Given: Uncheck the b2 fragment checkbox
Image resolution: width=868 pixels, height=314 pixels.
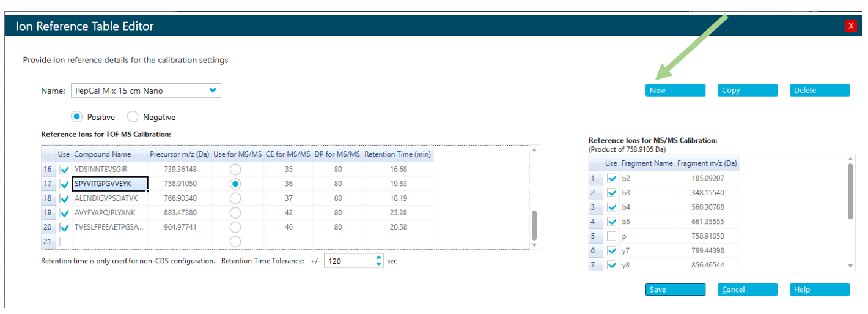Looking at the screenshot, I should (x=612, y=179).
